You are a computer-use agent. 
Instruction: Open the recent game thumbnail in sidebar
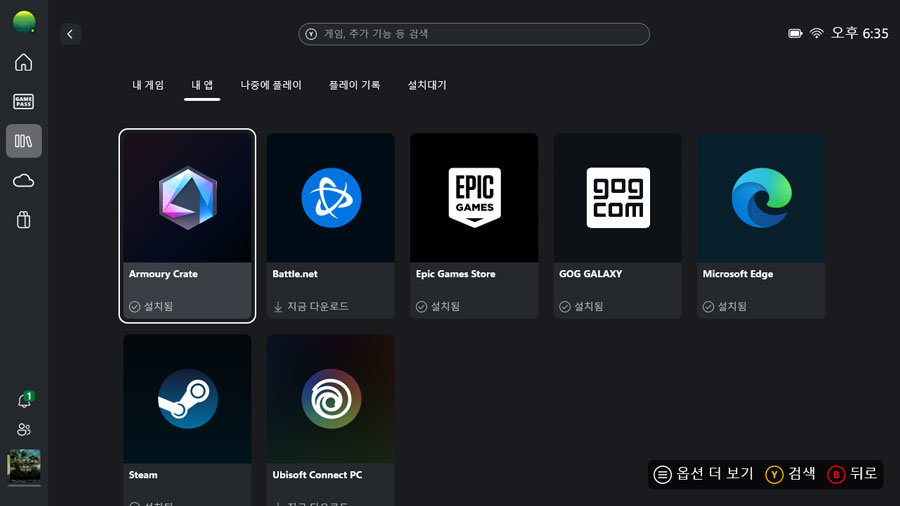click(x=23, y=467)
